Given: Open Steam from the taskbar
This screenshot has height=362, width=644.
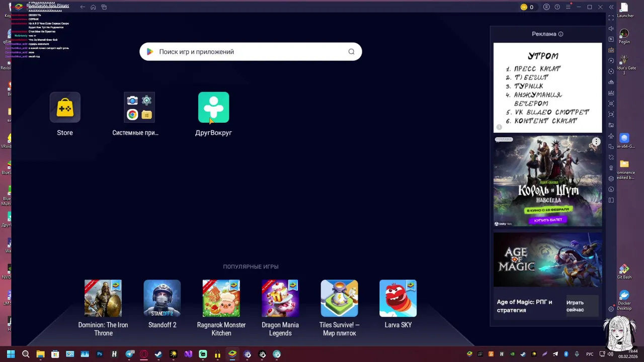Looking at the screenshot, I should point(158,354).
